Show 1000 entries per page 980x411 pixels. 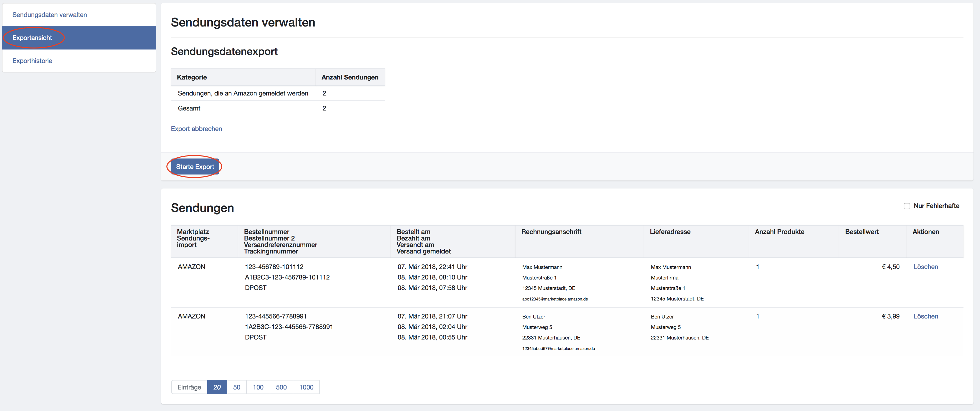pyautogui.click(x=306, y=387)
